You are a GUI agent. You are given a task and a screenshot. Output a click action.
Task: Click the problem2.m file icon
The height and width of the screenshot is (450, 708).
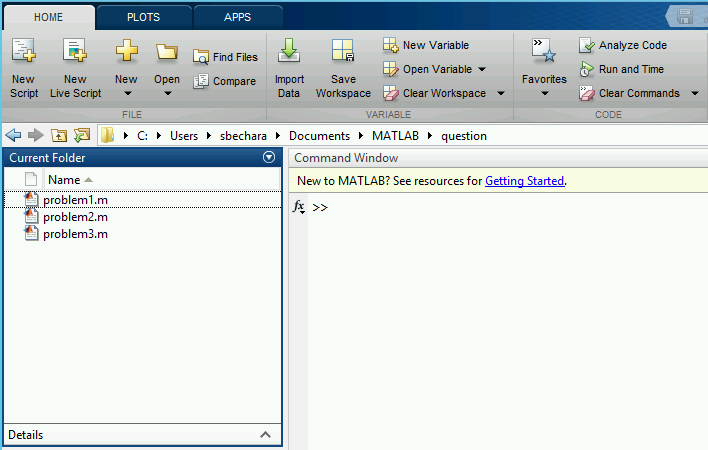click(x=31, y=217)
